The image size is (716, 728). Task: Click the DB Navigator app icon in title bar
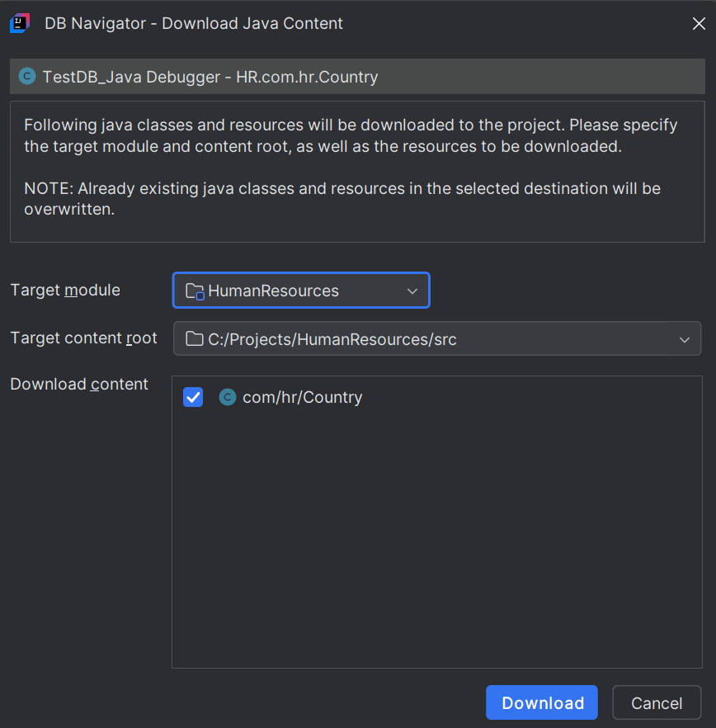(x=20, y=23)
